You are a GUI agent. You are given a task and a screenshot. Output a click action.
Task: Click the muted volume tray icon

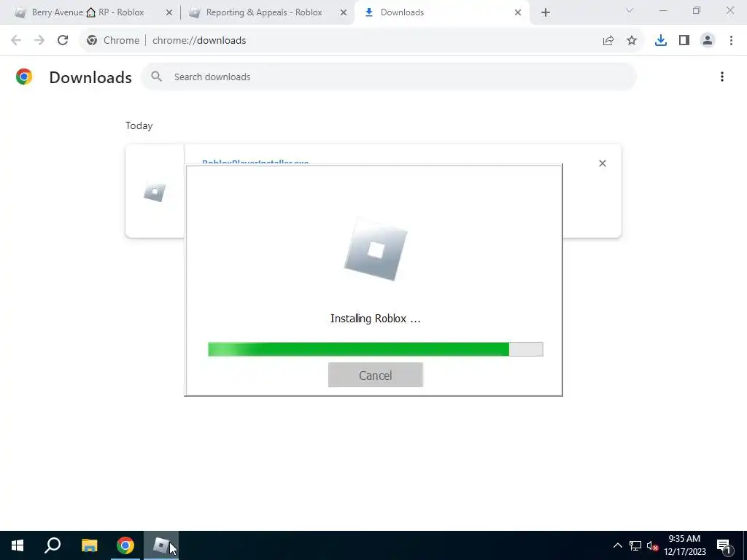tap(652, 545)
